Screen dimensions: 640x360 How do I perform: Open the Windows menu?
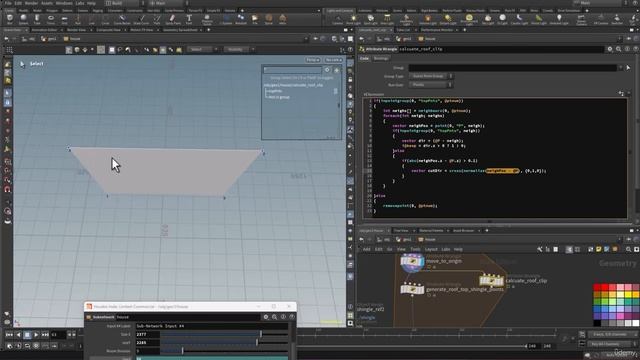pos(64,3)
